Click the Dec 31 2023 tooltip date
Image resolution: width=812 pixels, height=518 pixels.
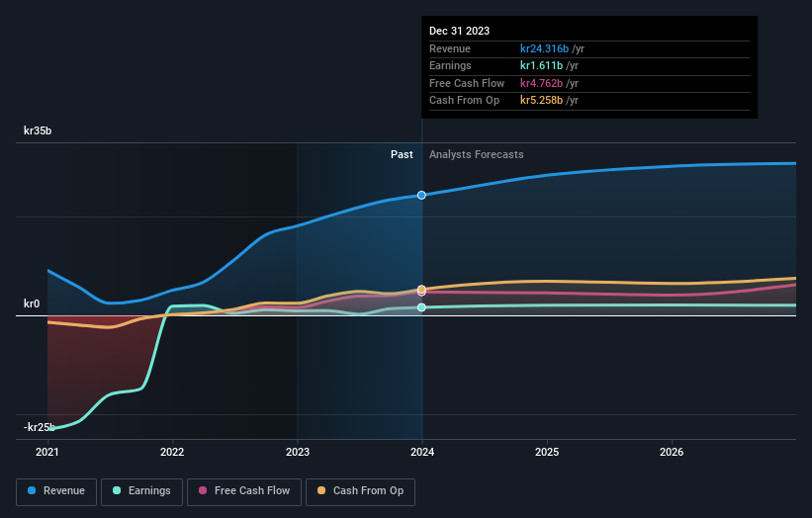459,31
